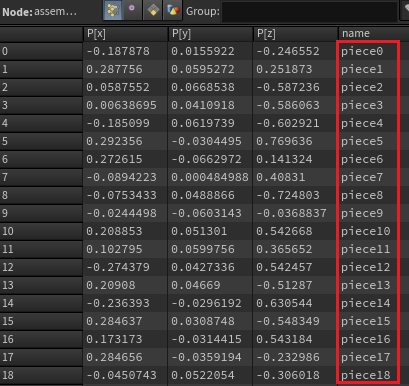Click P[x] value -0.274379
This screenshot has width=409, height=386.
118,267
